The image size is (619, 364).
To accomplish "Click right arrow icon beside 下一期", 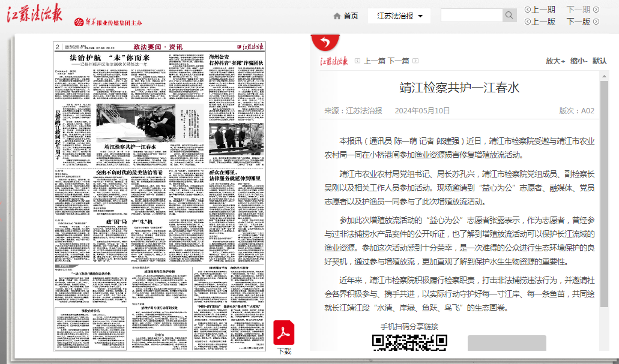I will pyautogui.click(x=596, y=10).
